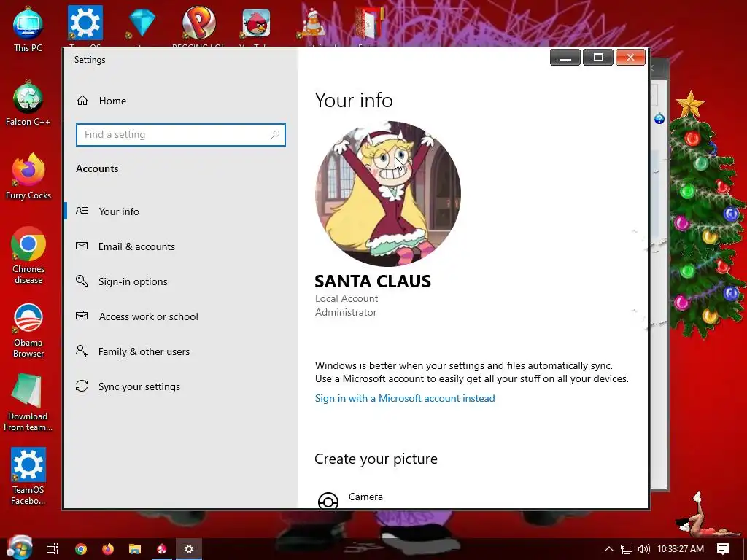The width and height of the screenshot is (747, 560).
Task: Select the blue diamond desktop icon
Action: tap(142, 23)
